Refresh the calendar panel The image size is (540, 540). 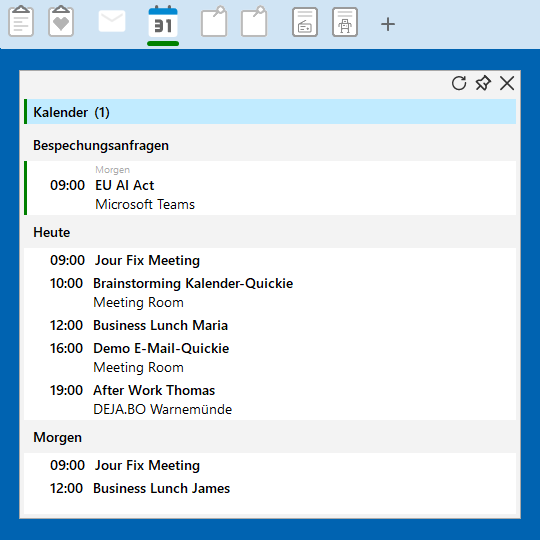(459, 83)
